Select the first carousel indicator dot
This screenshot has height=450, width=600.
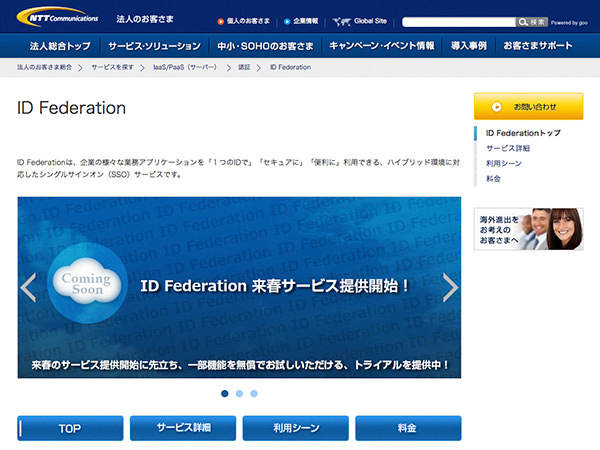click(224, 393)
